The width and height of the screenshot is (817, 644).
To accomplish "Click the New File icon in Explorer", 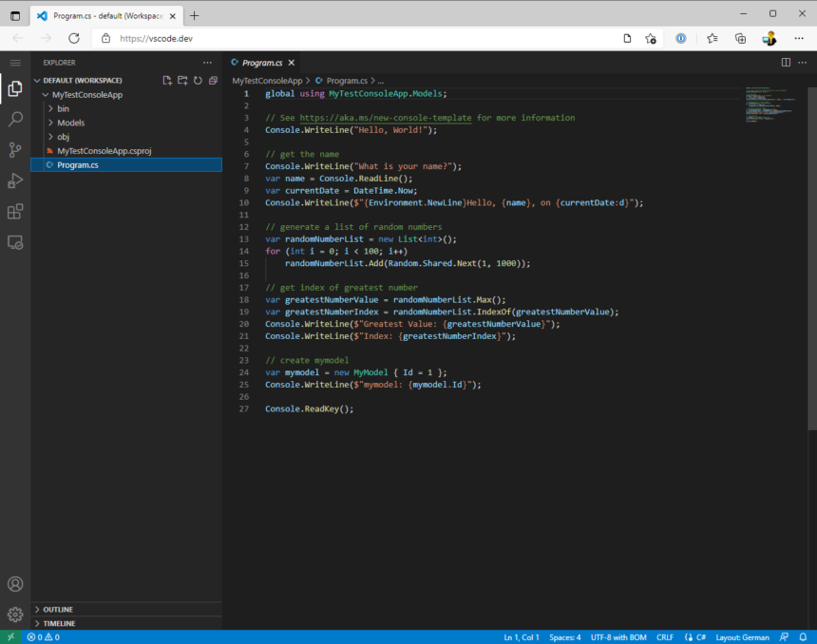I will [x=165, y=81].
